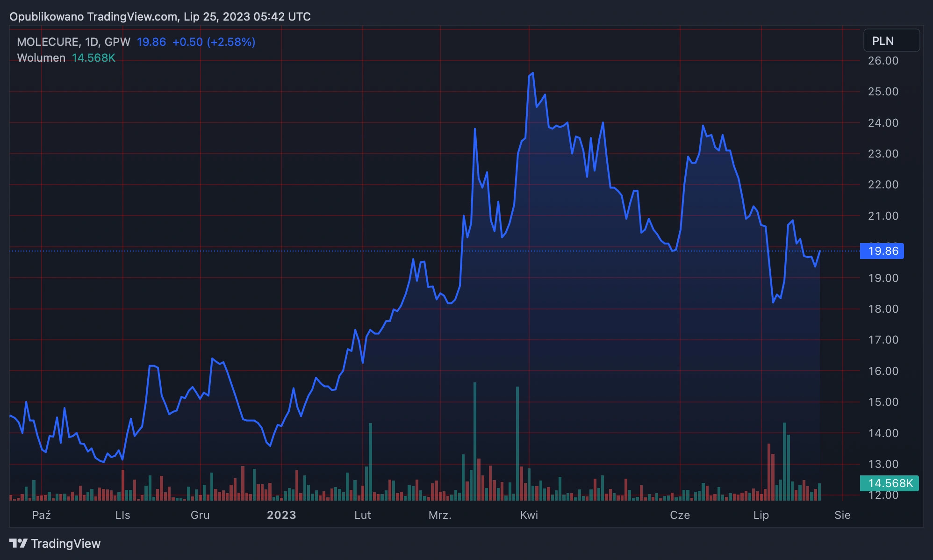Click the 18.00 price axis label
The width and height of the screenshot is (933, 560).
883,309
